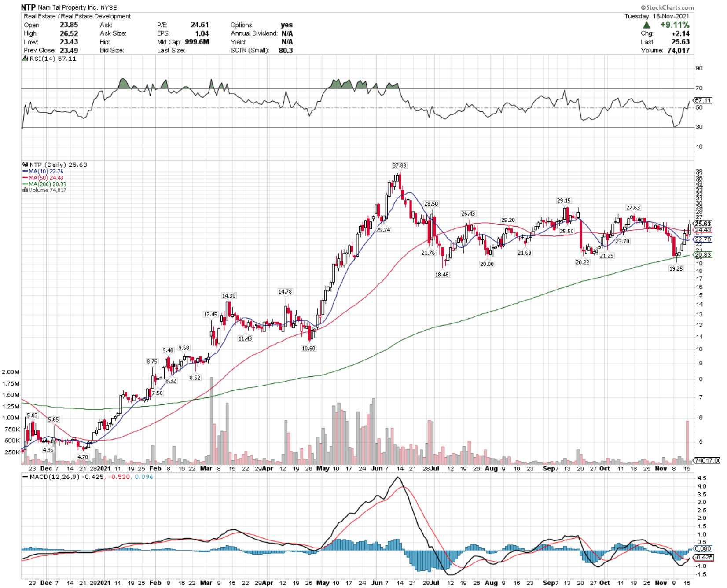The width and height of the screenshot is (727, 588).
Task: Click the 10.60 April low annotation
Action: tap(308, 349)
